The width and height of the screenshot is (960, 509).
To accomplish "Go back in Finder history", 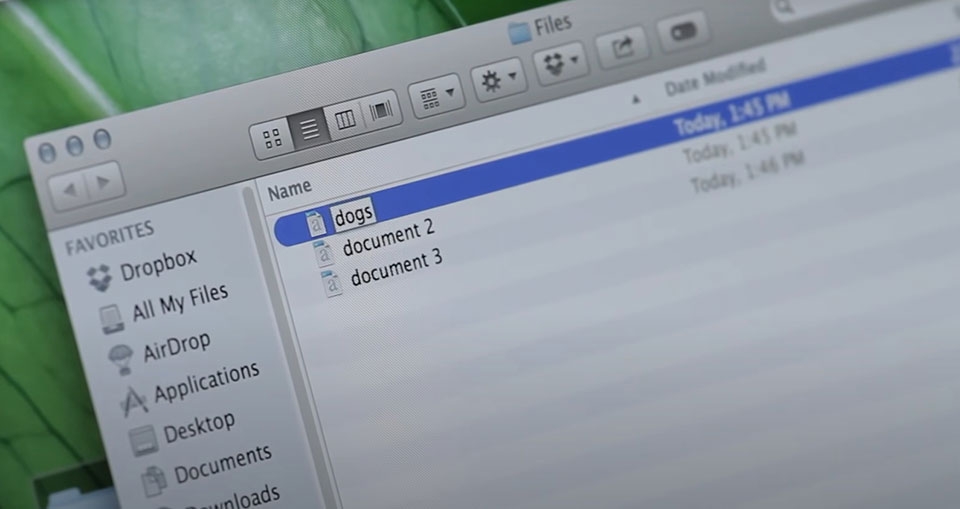I will pyautogui.click(x=69, y=189).
